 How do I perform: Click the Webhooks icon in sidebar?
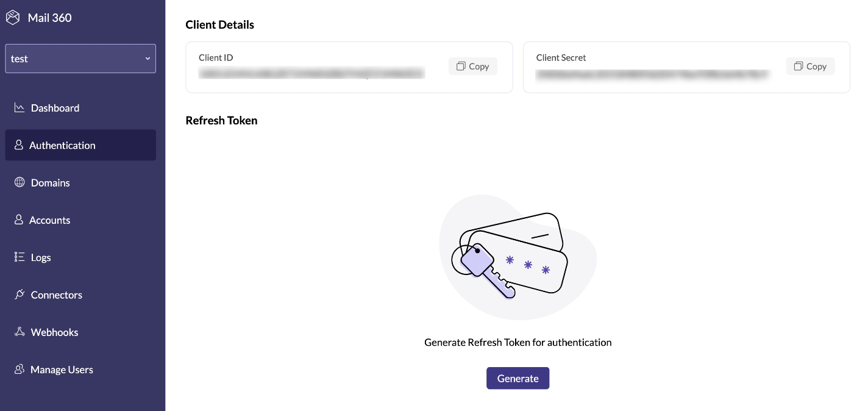[x=20, y=332]
